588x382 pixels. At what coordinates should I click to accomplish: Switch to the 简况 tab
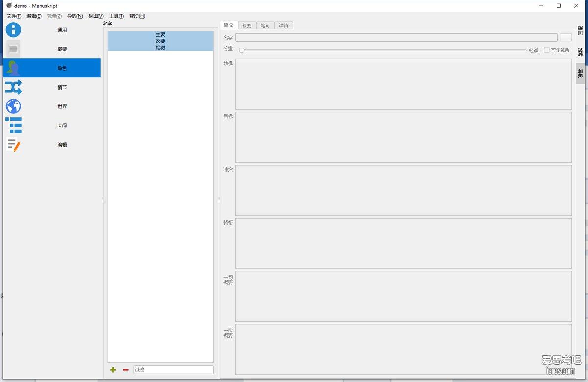click(229, 25)
